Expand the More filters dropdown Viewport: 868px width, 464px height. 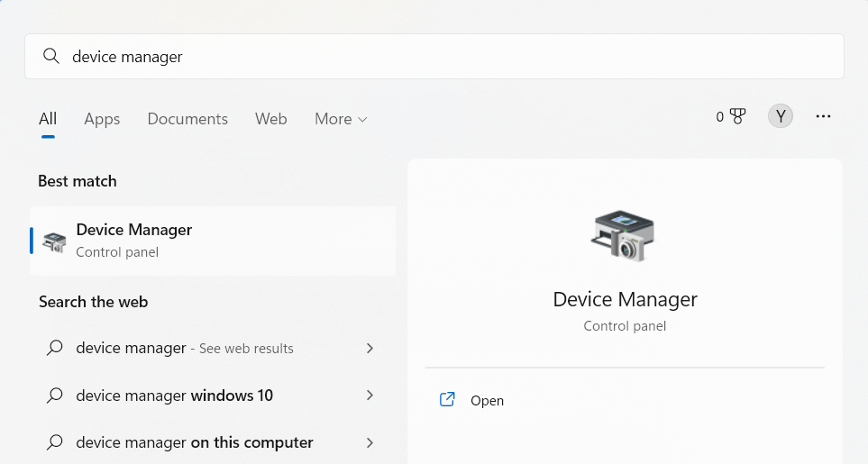[341, 119]
